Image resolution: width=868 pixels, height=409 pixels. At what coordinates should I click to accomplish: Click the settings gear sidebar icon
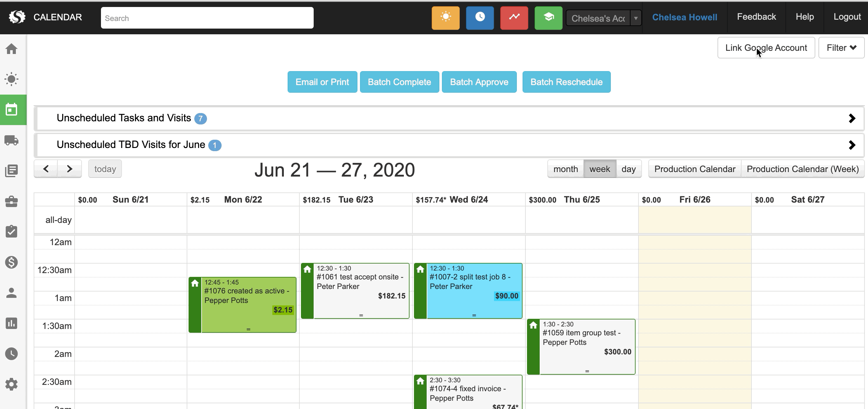pyautogui.click(x=11, y=384)
